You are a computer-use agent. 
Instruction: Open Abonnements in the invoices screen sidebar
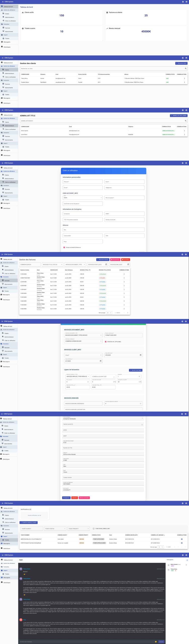8,284
